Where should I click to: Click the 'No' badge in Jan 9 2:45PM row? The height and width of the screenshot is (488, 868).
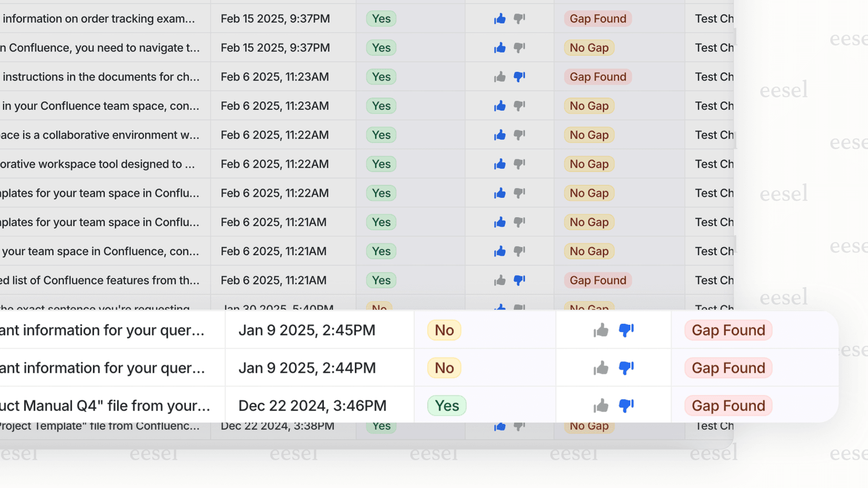[x=444, y=330]
